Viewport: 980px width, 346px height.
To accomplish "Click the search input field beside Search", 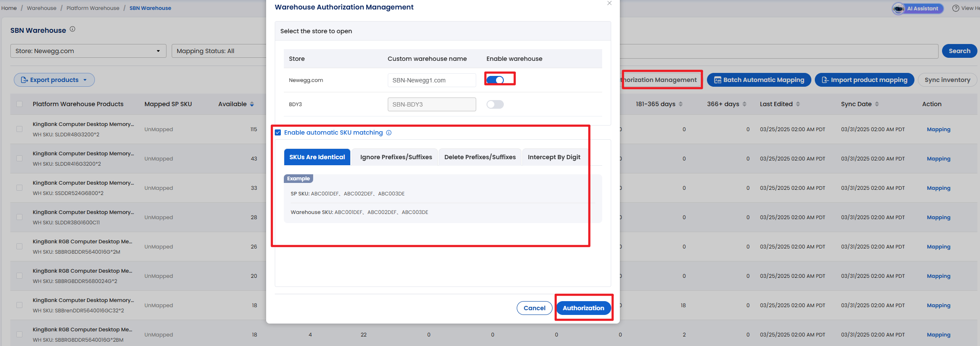I will (779, 51).
